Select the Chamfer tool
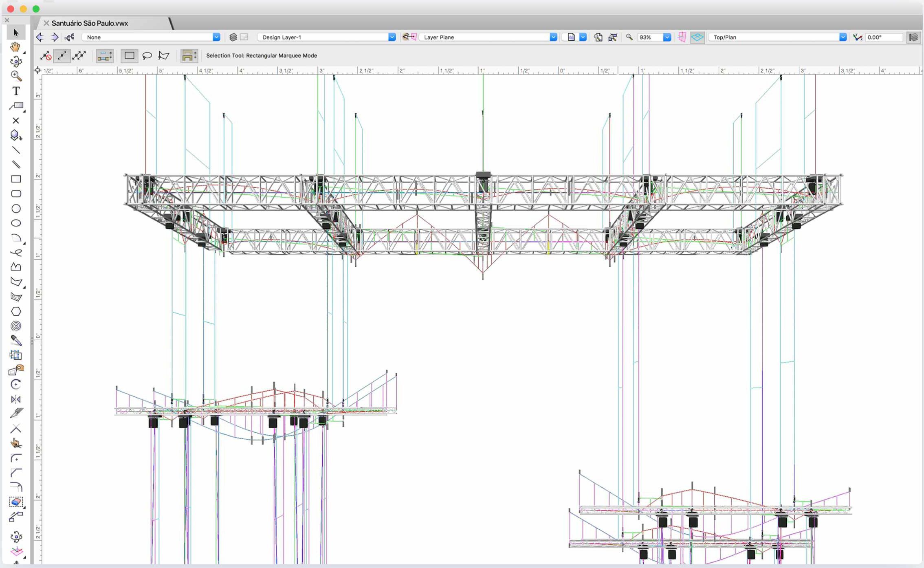Screen dimensions: 924x568 (16, 473)
